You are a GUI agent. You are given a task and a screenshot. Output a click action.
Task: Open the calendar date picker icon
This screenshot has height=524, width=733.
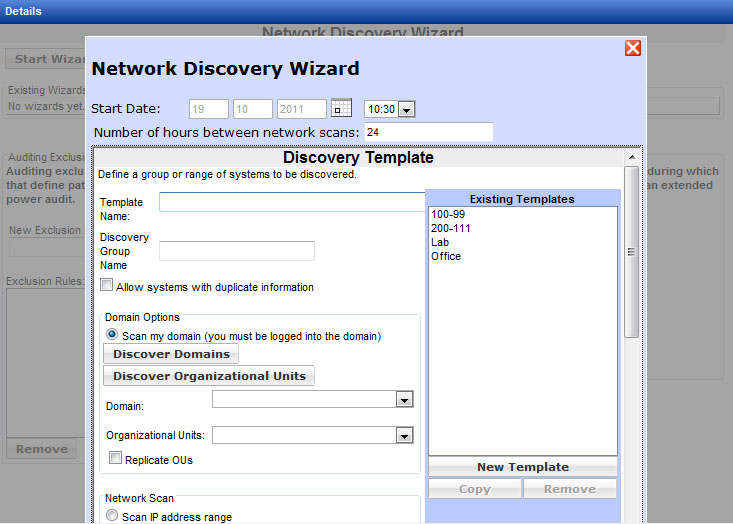point(341,108)
